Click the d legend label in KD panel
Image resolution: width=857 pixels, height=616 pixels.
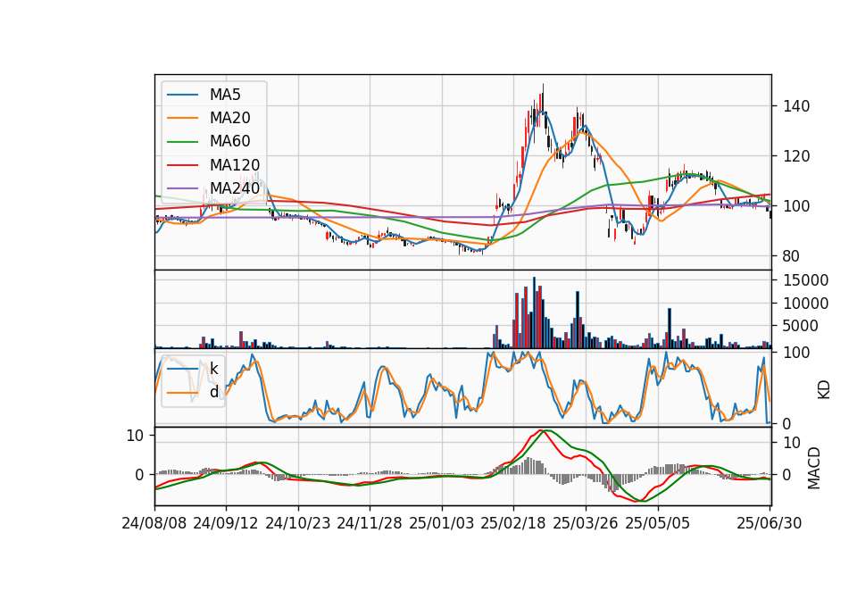click(x=214, y=392)
